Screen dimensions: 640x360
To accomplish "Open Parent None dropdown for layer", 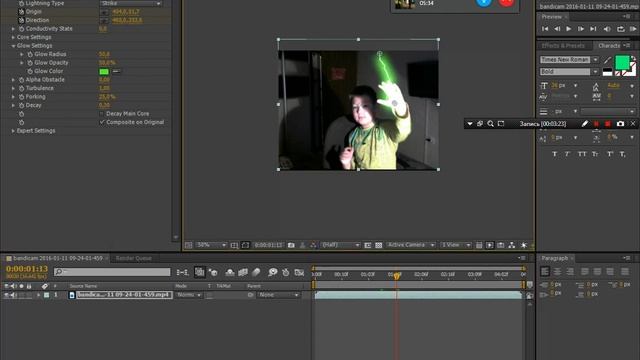I will click(278, 295).
